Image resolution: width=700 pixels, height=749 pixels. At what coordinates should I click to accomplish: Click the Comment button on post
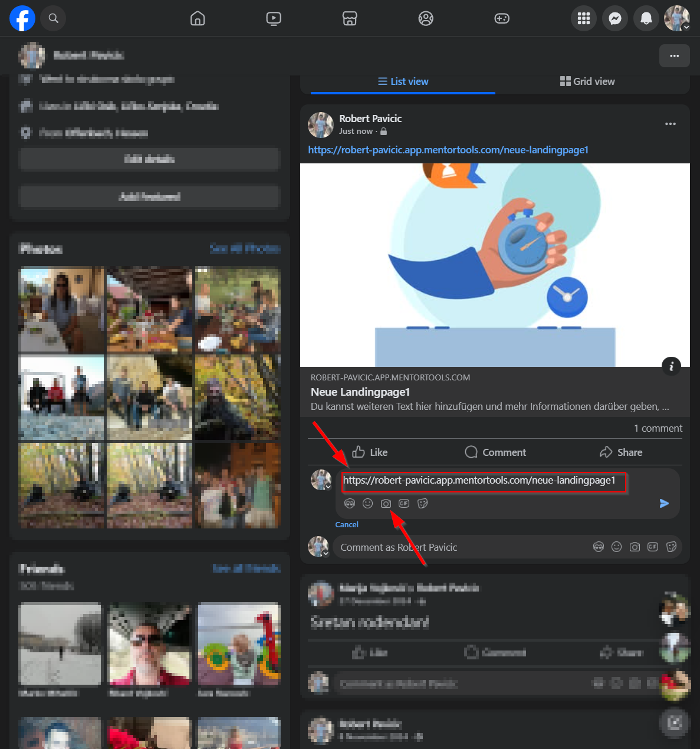[495, 452]
